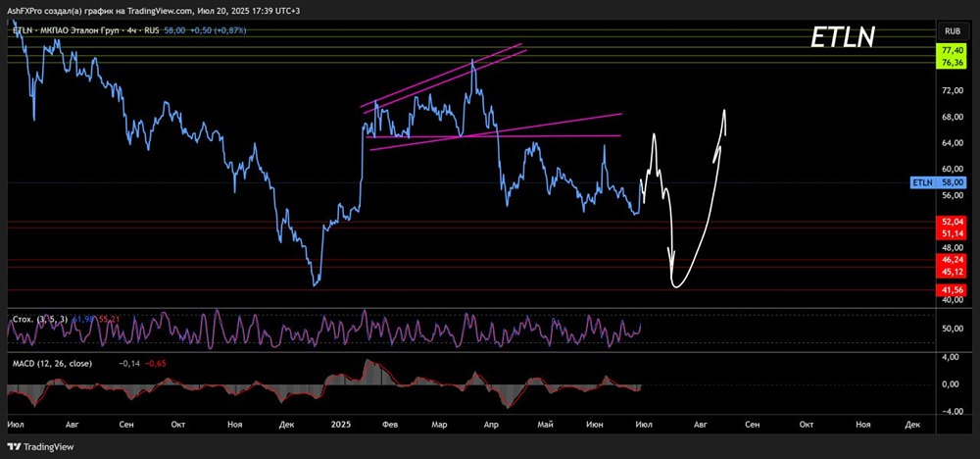Image resolution: width=980 pixels, height=459 pixels.
Task: Click the 72,00 price scale value
Action: (953, 90)
